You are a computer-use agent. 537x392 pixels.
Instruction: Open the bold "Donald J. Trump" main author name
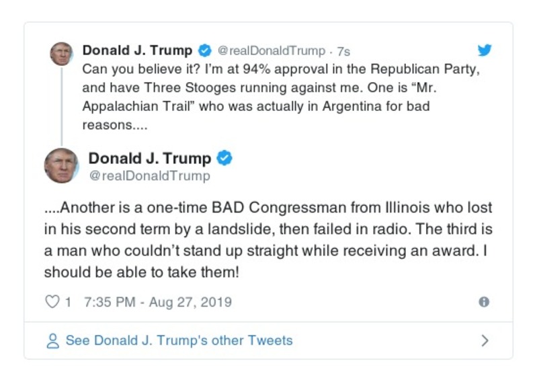click(x=150, y=159)
